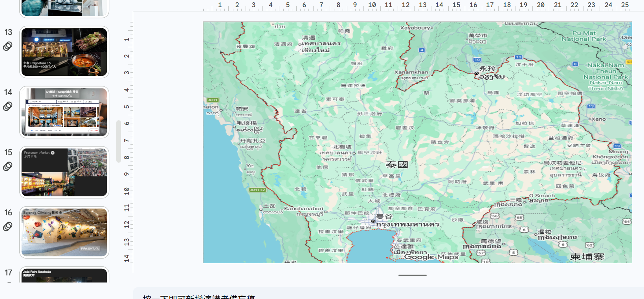Image resolution: width=644 pixels, height=299 pixels.
Task: Select the Signature 15 slide thumbnail
Action: [x=64, y=52]
